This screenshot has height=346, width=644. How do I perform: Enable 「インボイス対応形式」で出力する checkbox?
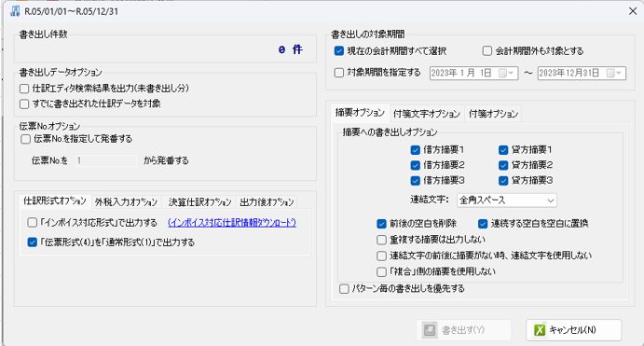pyautogui.click(x=32, y=223)
